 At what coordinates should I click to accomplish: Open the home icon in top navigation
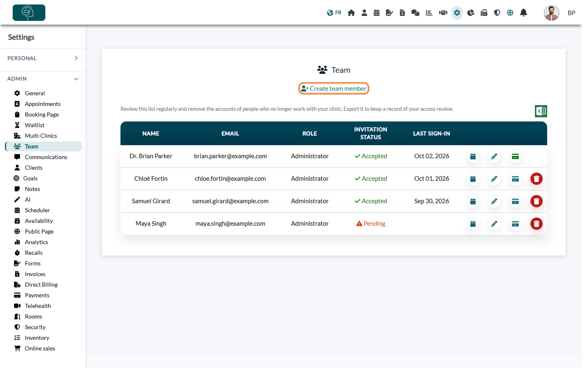coord(351,13)
